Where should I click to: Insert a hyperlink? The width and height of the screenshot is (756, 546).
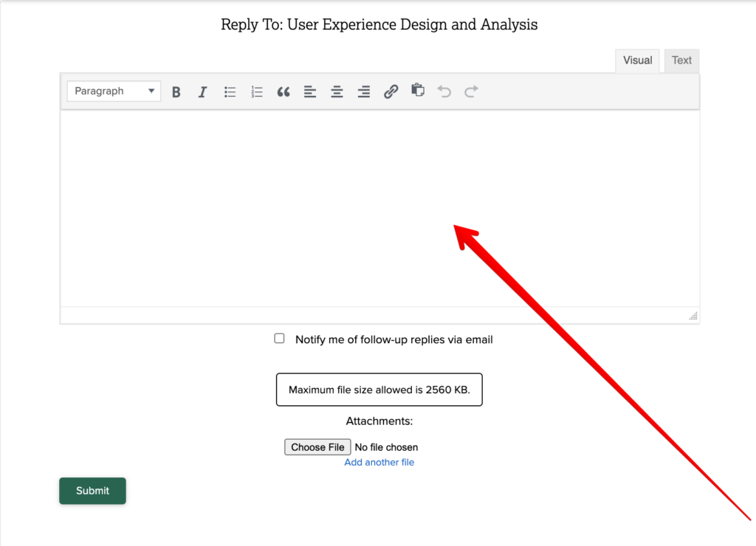click(391, 91)
